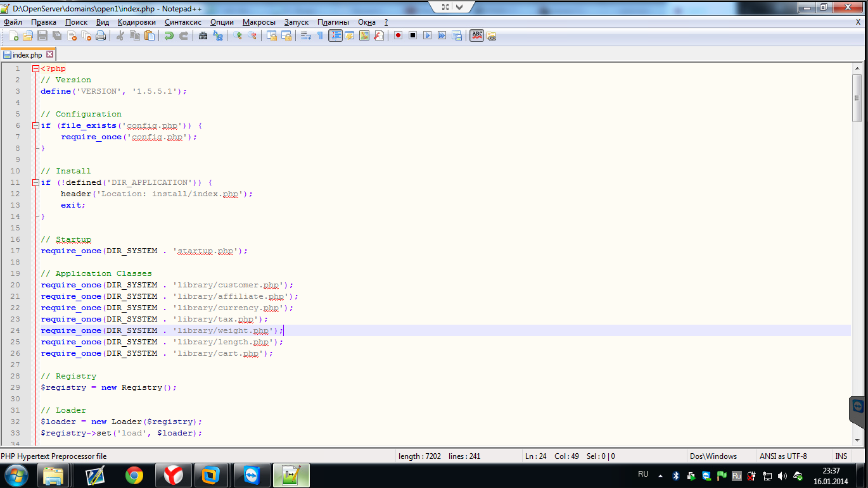Click the green Undo arrow icon

tap(169, 36)
